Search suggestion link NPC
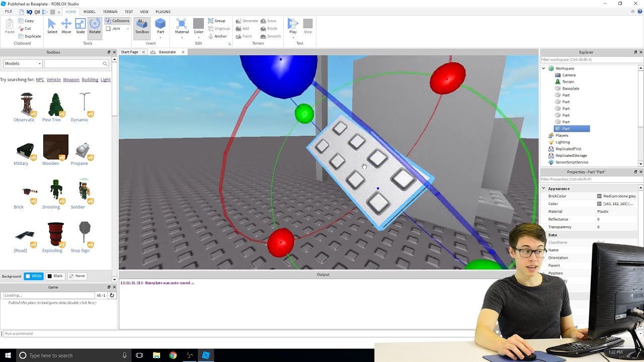 point(40,79)
